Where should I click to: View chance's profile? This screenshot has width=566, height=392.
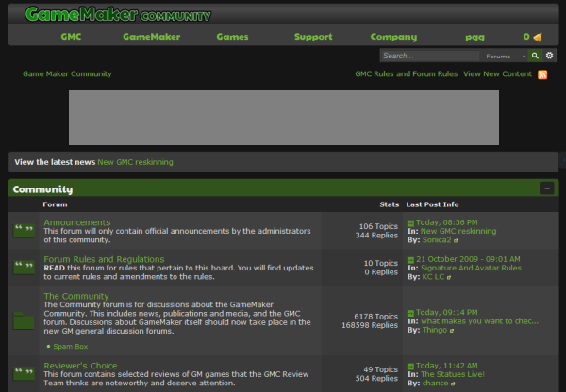tap(435, 384)
